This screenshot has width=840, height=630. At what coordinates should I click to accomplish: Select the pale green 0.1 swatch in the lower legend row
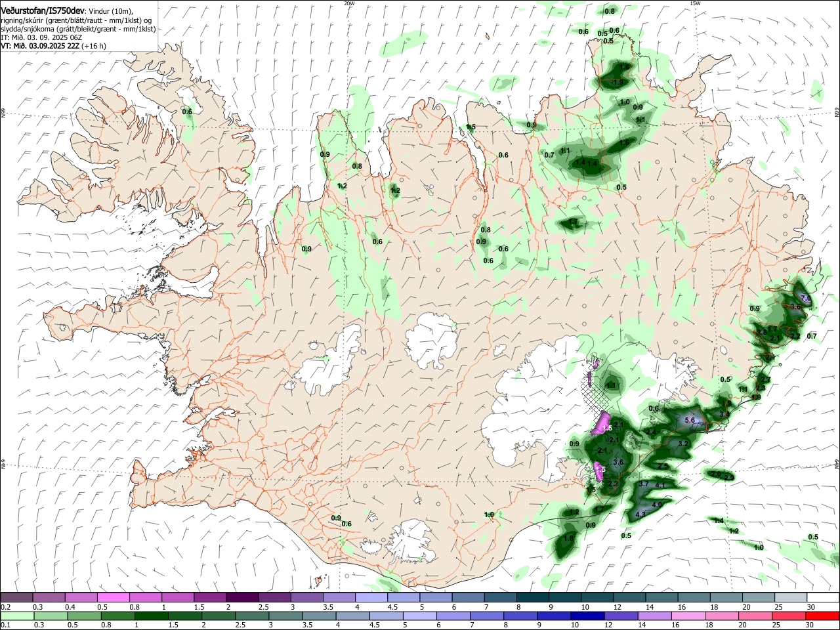(x=16, y=616)
